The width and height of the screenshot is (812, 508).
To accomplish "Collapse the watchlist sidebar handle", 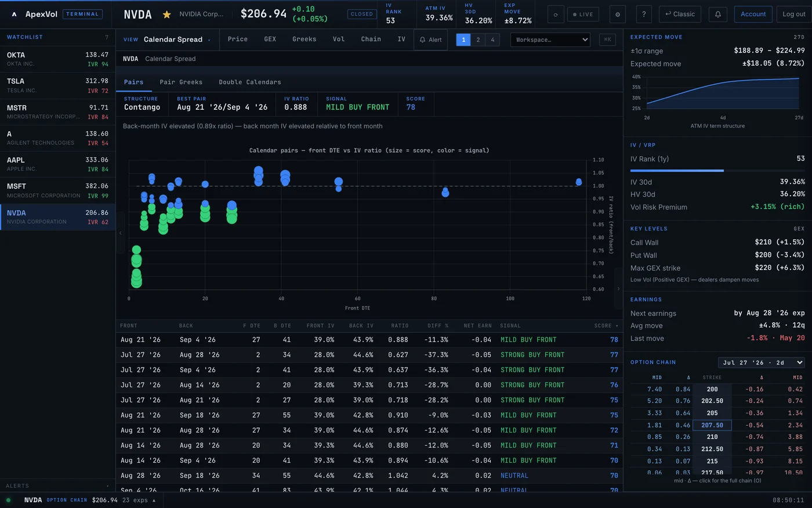I will [120, 233].
